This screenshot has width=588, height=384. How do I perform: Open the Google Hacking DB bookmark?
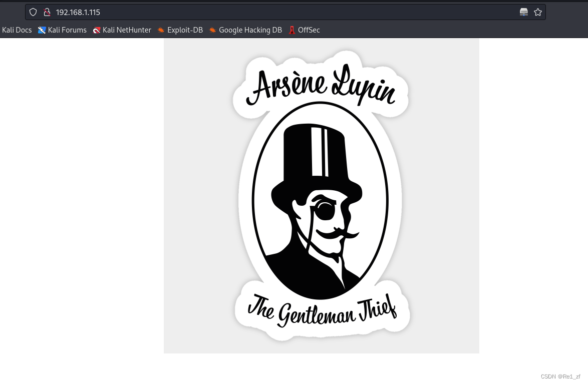pos(245,30)
